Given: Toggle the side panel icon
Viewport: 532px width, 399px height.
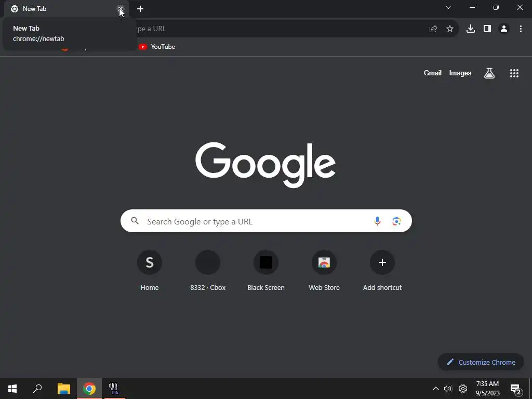Looking at the screenshot, I should click(487, 29).
